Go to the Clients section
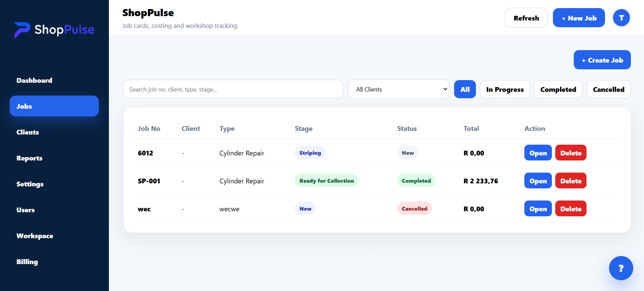The image size is (644, 291). point(28,132)
